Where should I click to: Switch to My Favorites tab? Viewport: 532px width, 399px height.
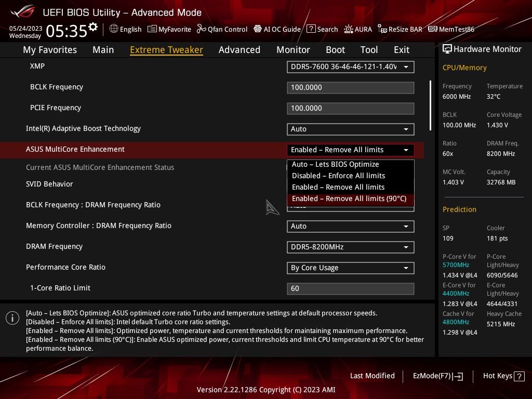pyautogui.click(x=50, y=50)
